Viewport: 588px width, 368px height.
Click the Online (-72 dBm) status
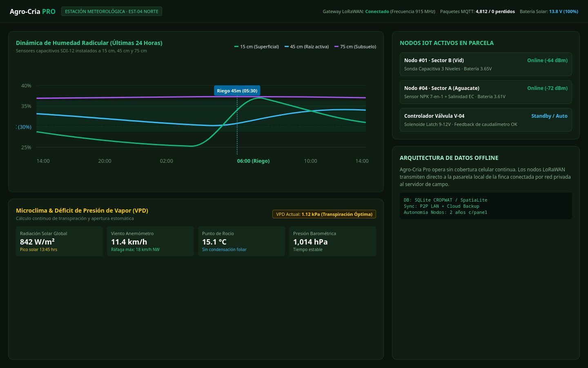(x=547, y=88)
